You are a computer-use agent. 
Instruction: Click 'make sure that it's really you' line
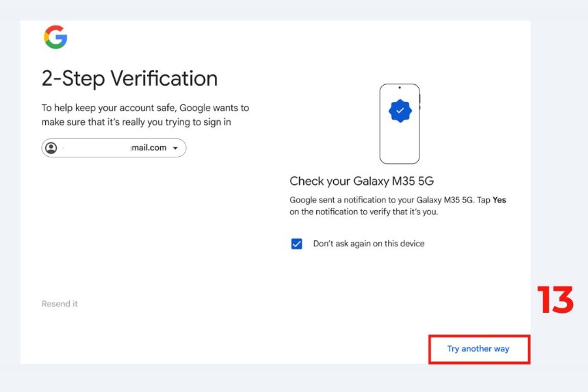[136, 122]
